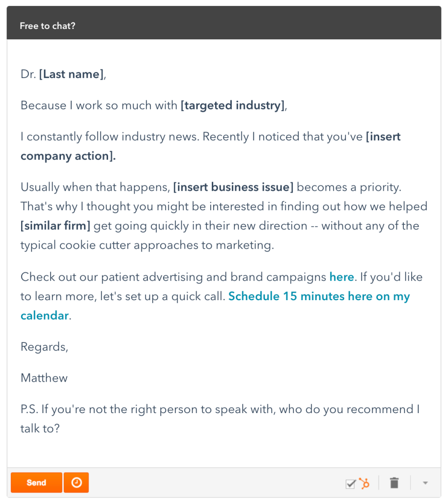Place cursor at the "Regards," line
The width and height of the screenshot is (448, 503).
44,347
